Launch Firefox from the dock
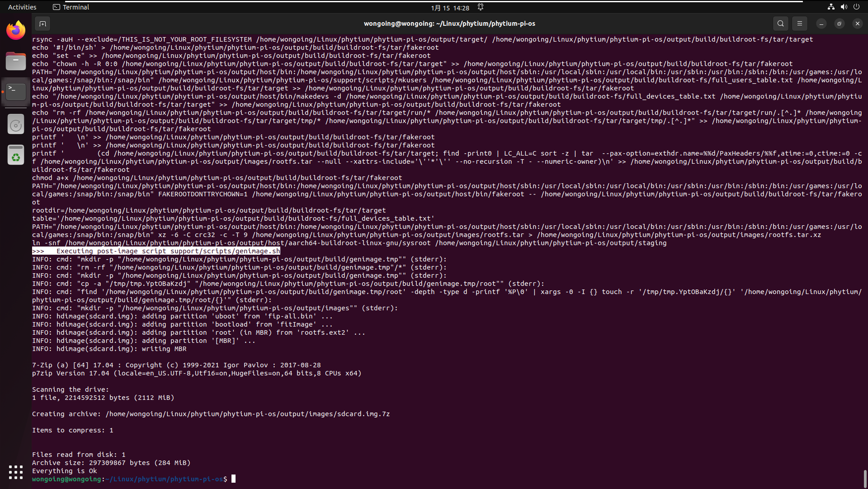The image size is (868, 489). pyautogui.click(x=16, y=30)
